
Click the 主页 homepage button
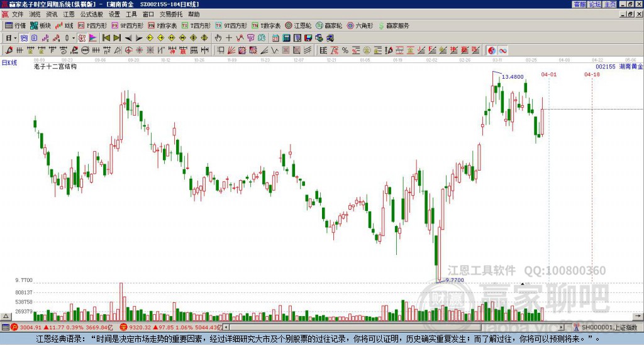tap(609, 4)
